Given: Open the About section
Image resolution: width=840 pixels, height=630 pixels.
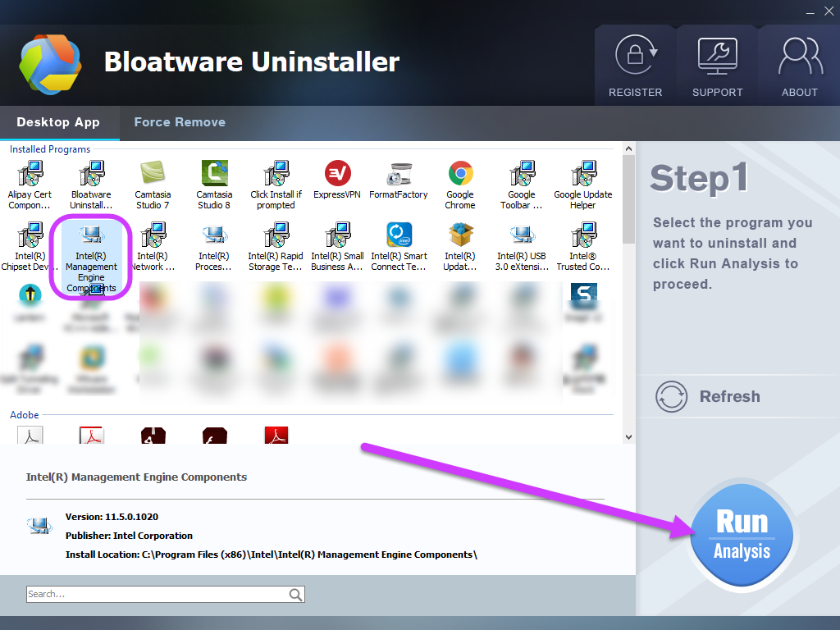Looking at the screenshot, I should pos(799,66).
